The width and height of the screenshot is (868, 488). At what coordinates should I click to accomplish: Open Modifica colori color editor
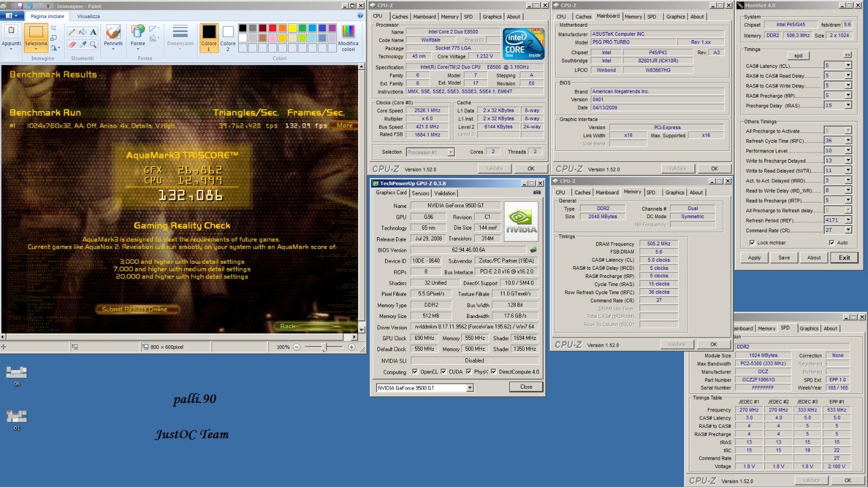[x=348, y=38]
